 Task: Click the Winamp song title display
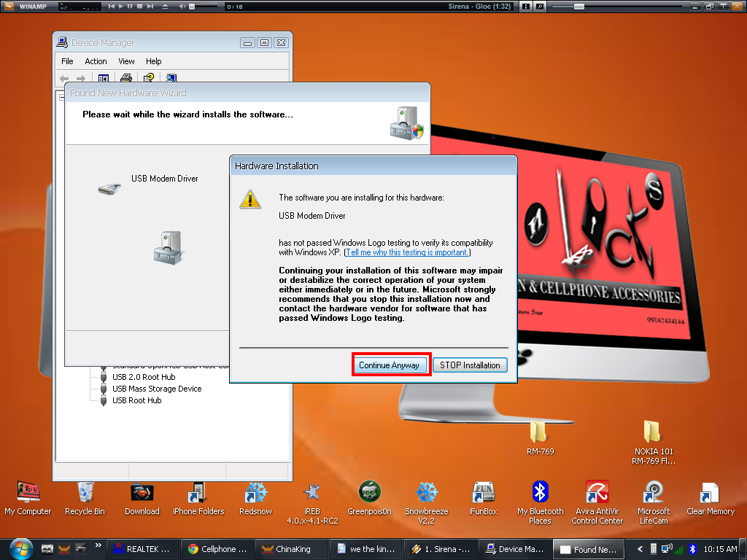tap(479, 7)
